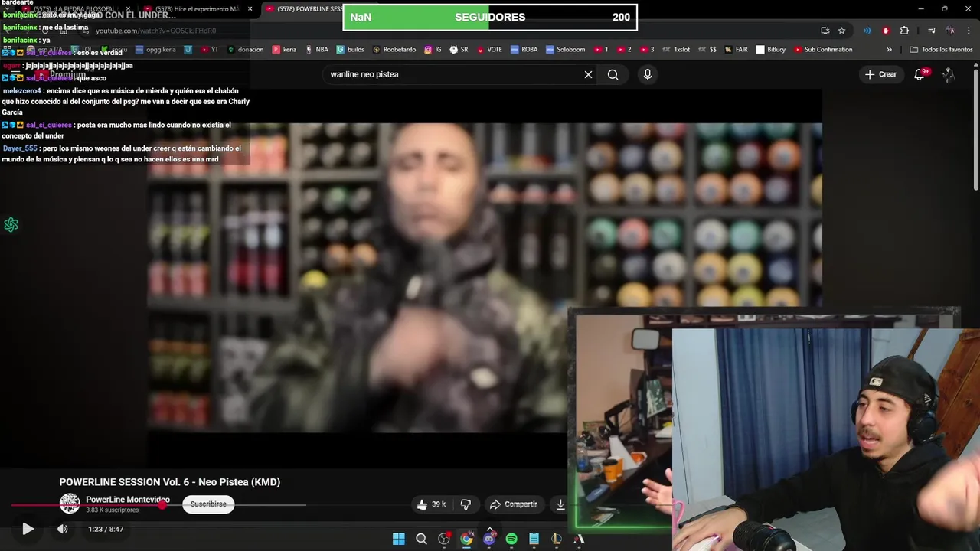Start voice search with the microphone icon
Image resolution: width=980 pixels, height=551 pixels.
tap(648, 74)
